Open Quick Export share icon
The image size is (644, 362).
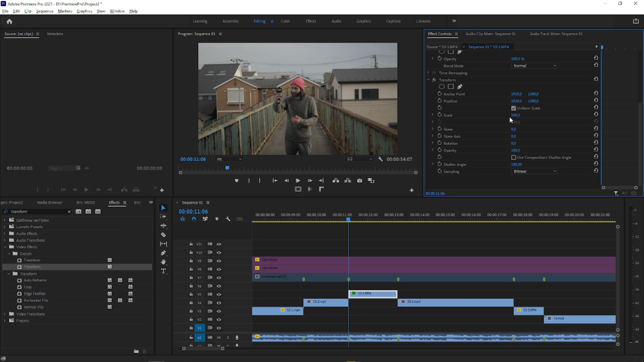click(x=636, y=21)
